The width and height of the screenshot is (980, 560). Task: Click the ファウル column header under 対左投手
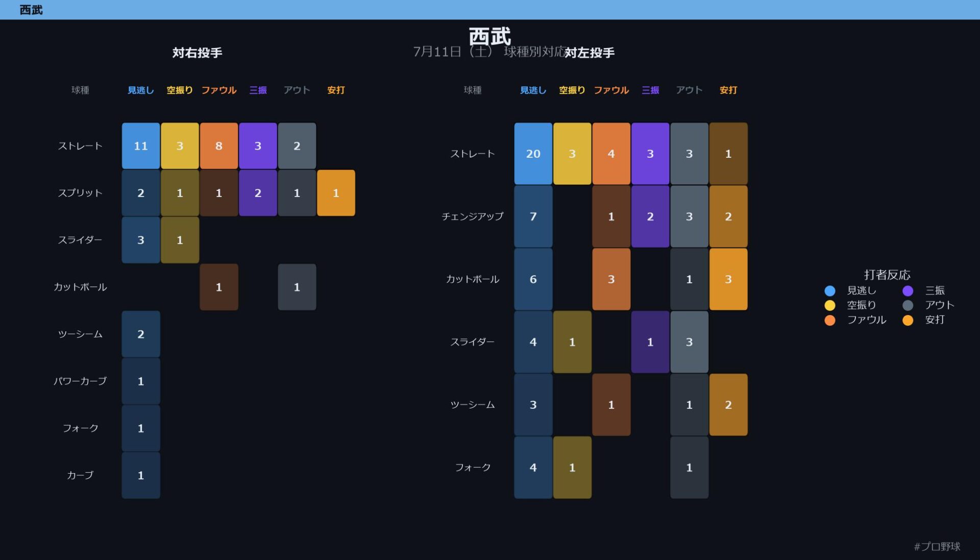[x=611, y=90]
